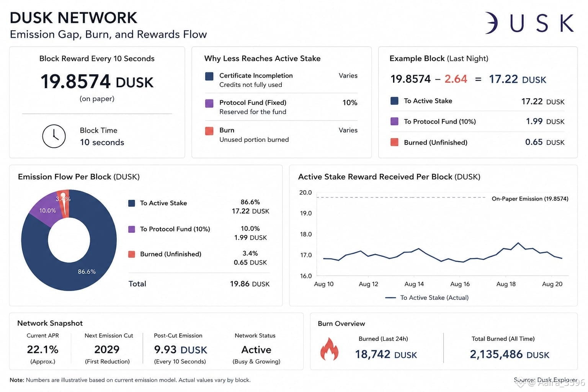
Task: Click the red Burned (Unfinished) swatch in Example Block
Action: [394, 142]
